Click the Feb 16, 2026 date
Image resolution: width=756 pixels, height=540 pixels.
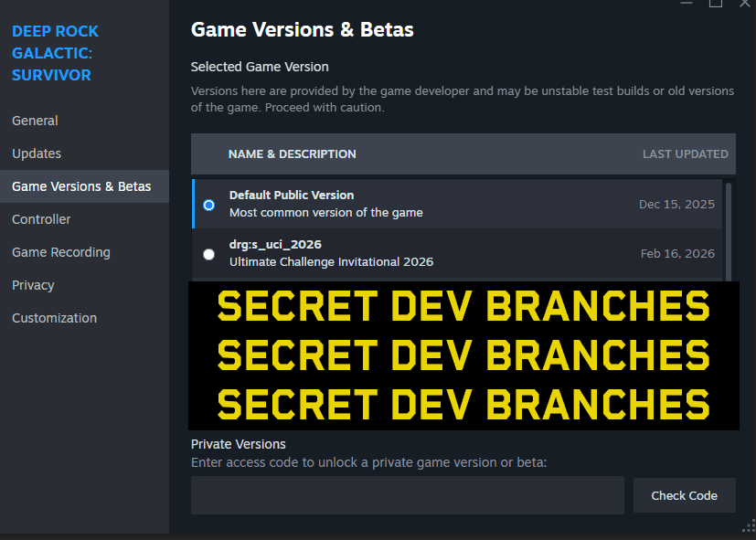[677, 253]
